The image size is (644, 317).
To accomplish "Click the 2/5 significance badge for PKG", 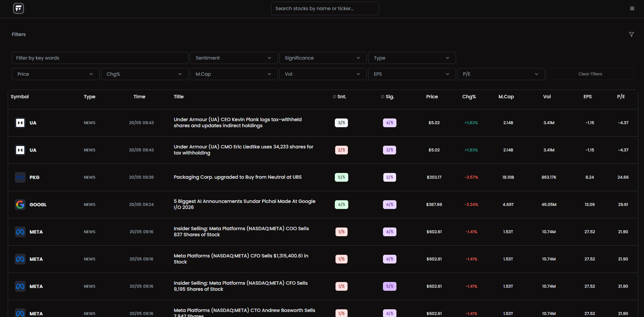I will pyautogui.click(x=389, y=177).
